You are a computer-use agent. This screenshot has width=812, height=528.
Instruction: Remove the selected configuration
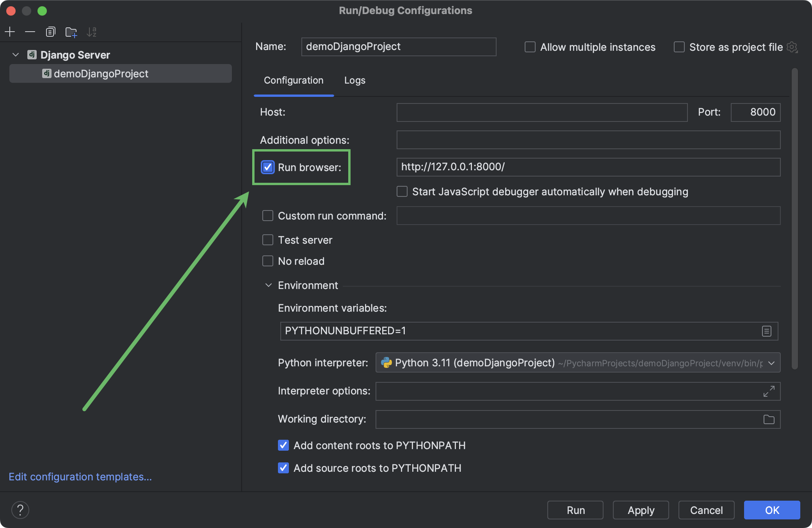(30, 32)
